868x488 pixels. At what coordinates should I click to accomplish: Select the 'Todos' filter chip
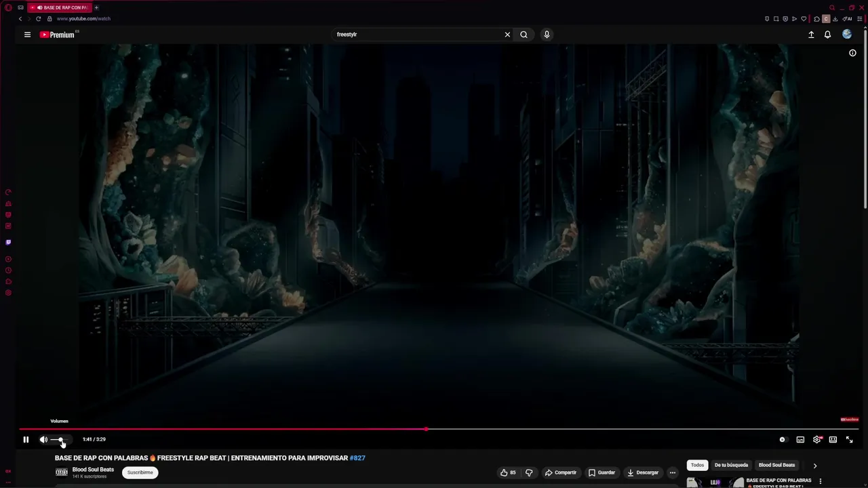(x=697, y=465)
